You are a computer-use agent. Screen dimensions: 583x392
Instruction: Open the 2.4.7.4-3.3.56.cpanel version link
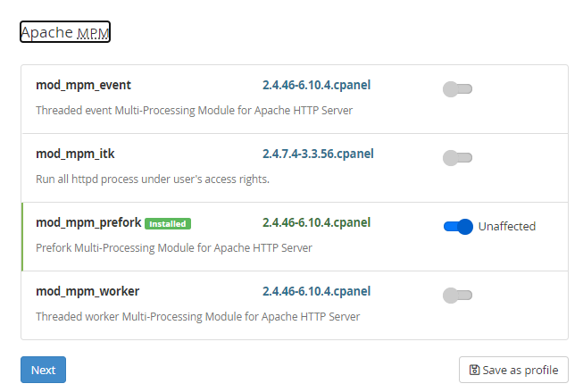[318, 154]
